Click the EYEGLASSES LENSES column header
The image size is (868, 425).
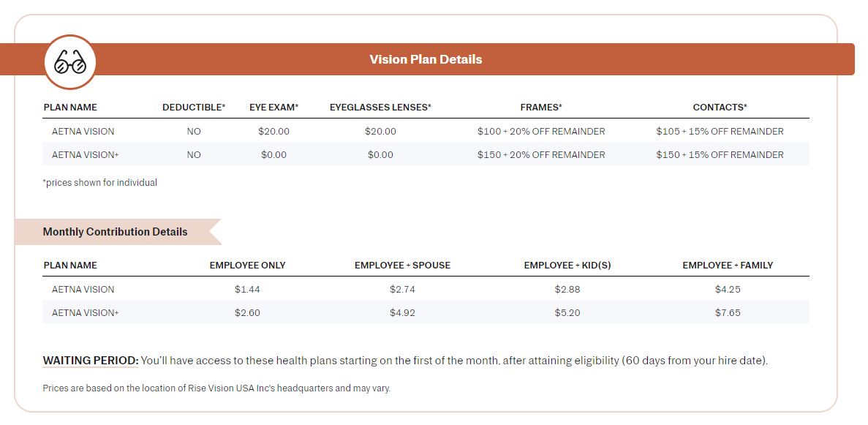(x=380, y=108)
